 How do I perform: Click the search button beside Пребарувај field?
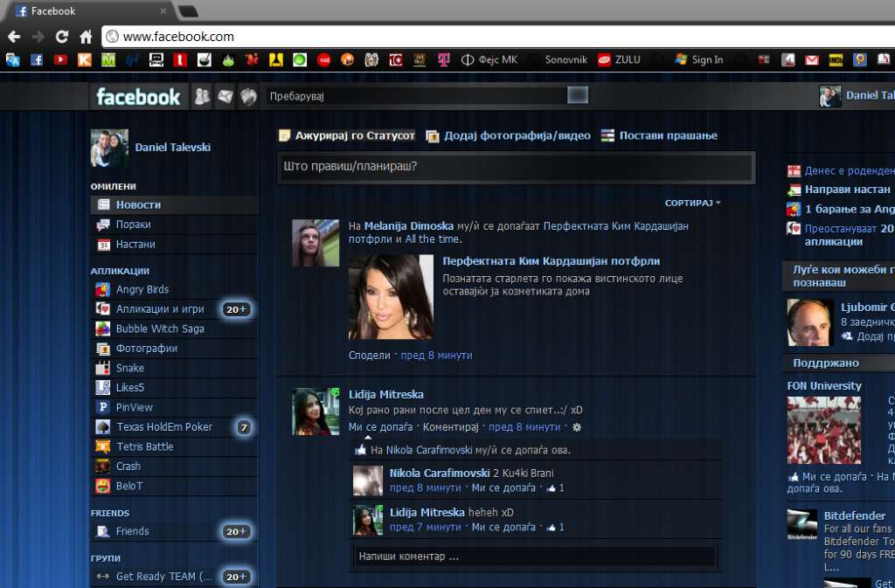tap(577, 95)
